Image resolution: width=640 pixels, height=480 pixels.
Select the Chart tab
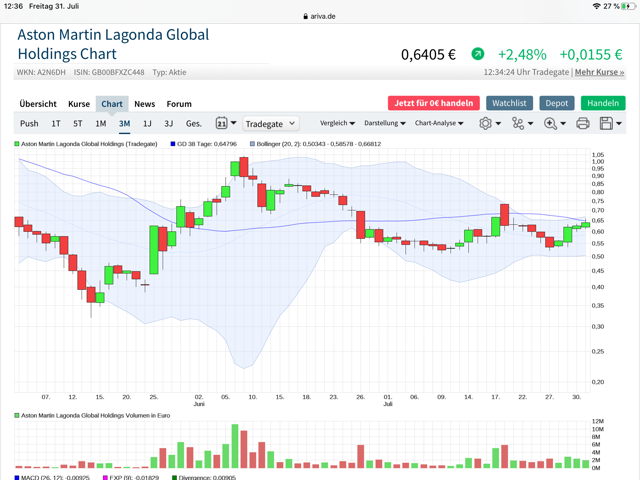point(112,104)
